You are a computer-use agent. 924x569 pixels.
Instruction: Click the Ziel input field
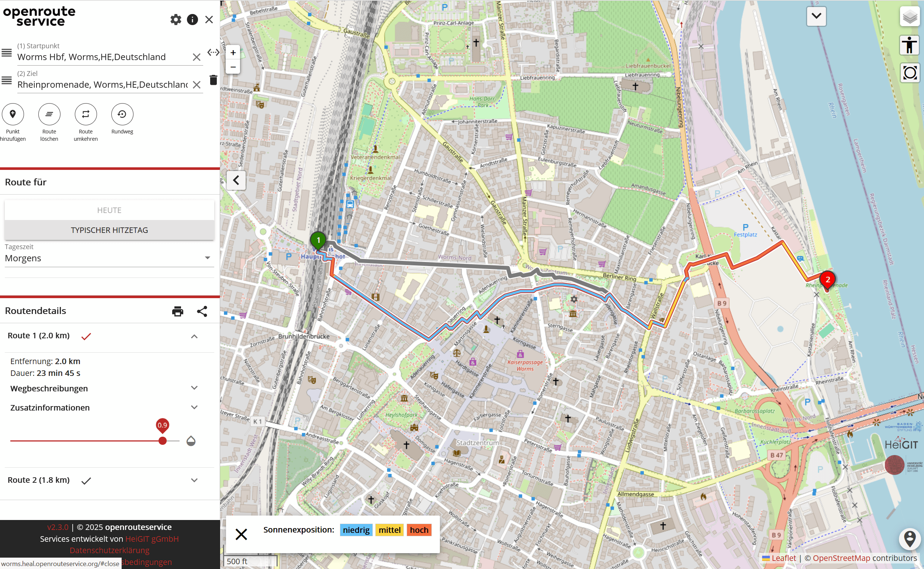pyautogui.click(x=103, y=85)
